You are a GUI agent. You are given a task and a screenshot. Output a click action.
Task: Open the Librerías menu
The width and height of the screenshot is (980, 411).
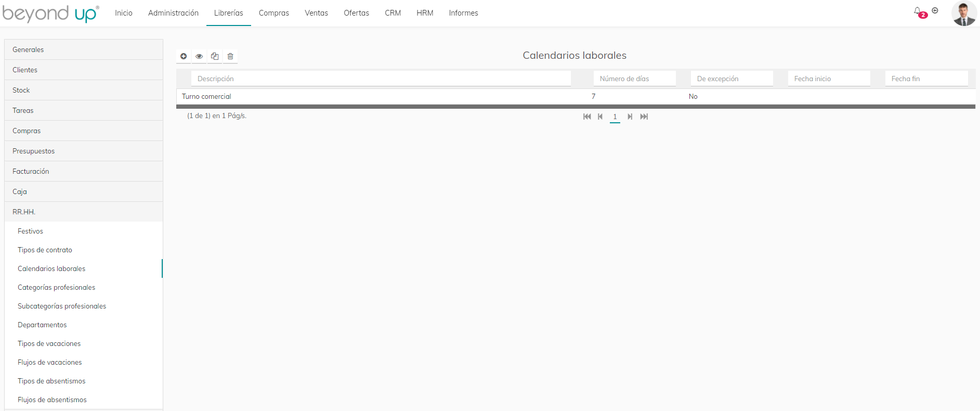click(229, 13)
